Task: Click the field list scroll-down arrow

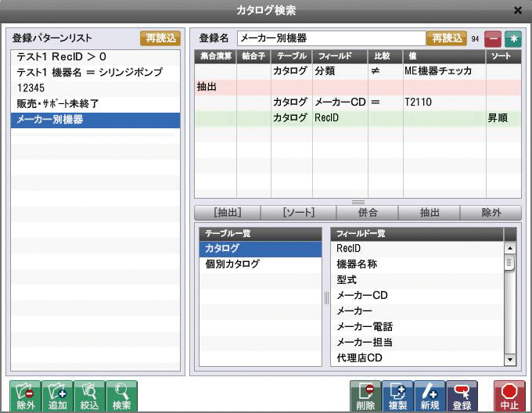Action: pos(509,360)
